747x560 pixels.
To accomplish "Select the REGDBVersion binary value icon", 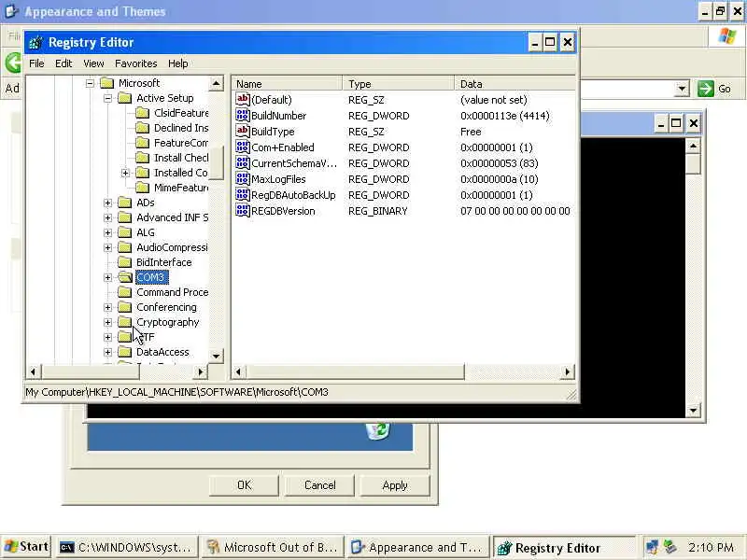I will (x=243, y=211).
